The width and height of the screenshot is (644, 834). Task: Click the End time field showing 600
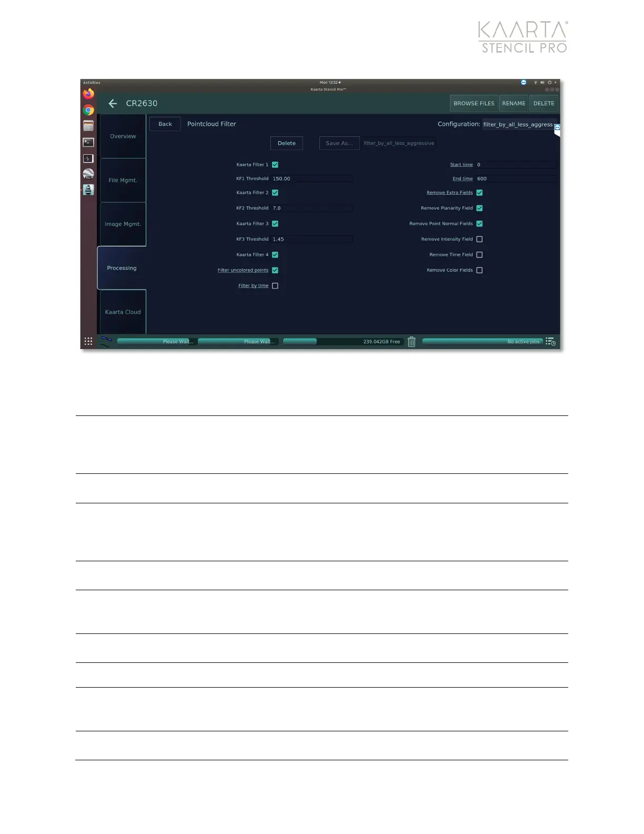(516, 179)
